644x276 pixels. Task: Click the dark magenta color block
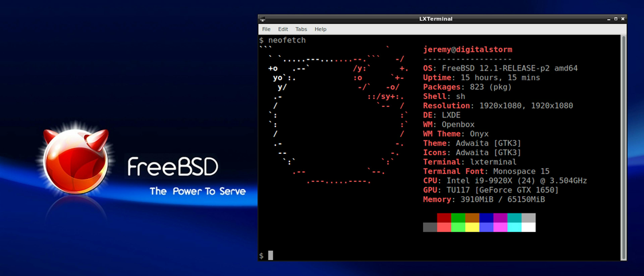point(500,218)
